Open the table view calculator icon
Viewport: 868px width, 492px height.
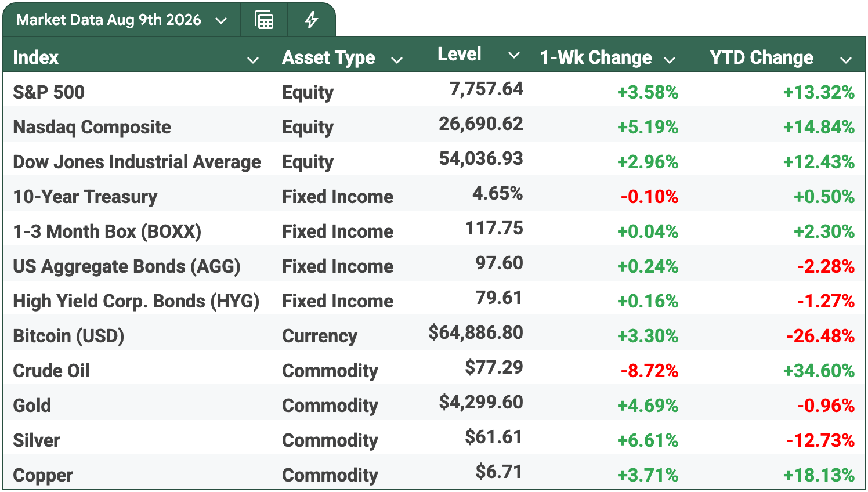click(264, 20)
